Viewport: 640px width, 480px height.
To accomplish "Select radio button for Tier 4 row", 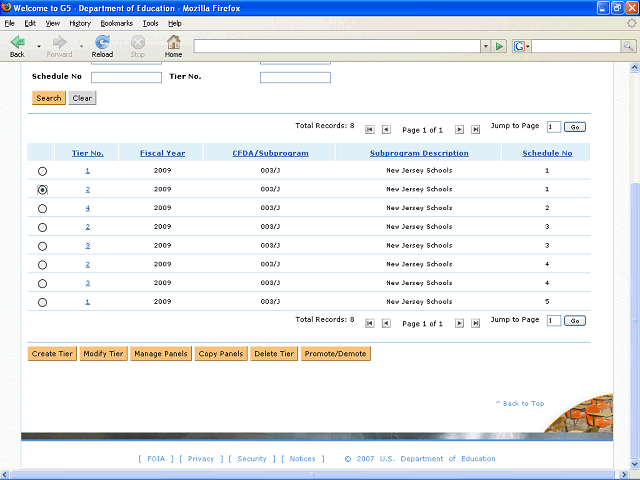I will tap(42, 208).
